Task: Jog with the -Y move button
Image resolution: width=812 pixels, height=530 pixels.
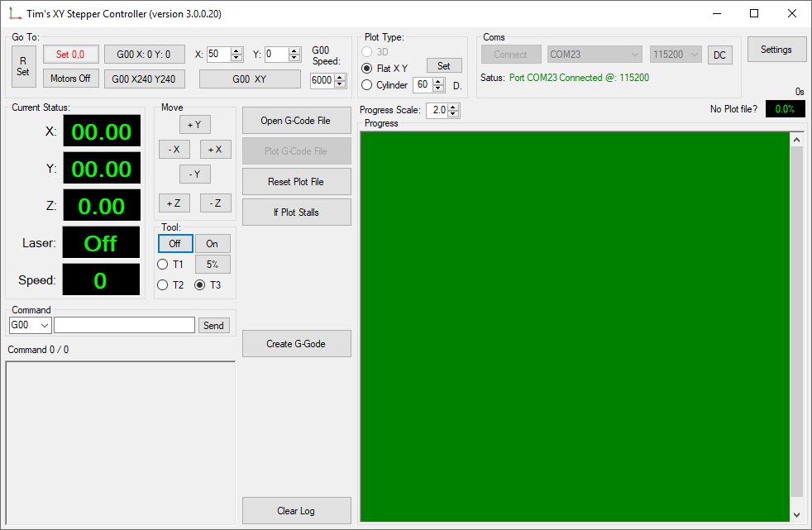Action: click(194, 174)
